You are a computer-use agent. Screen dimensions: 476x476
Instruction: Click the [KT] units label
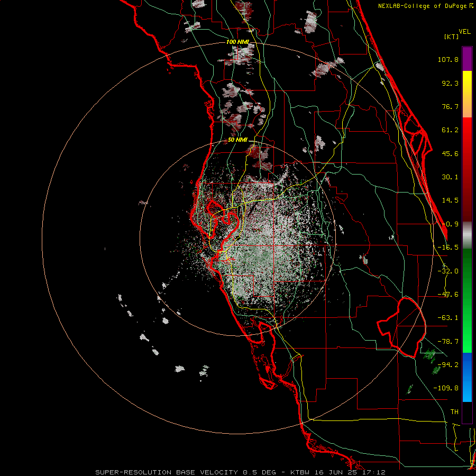tap(451, 36)
